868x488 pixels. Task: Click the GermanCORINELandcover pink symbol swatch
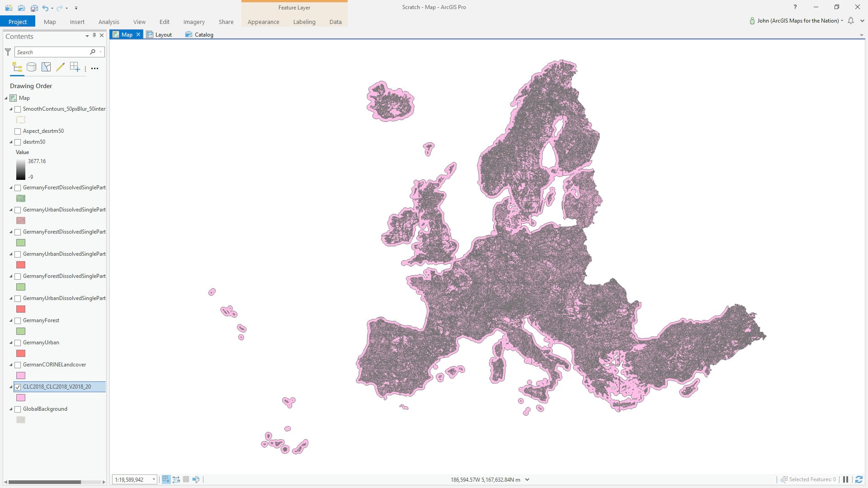[21, 375]
